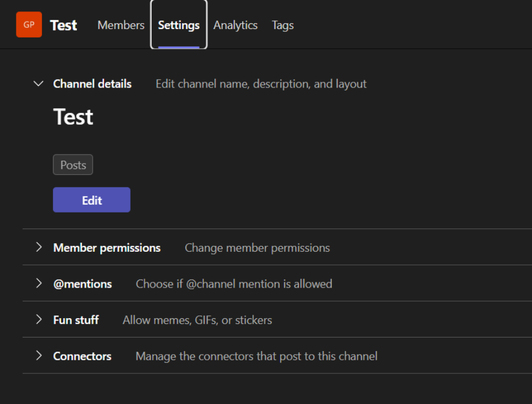Expand the Connectors chevron arrow
The height and width of the screenshot is (404, 532).
point(39,356)
